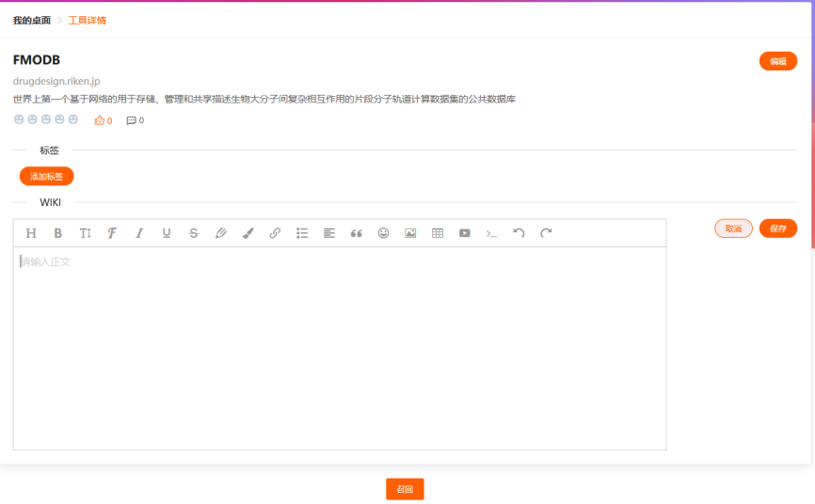
Task: Click the 添加标签 add tag button
Action: [47, 177]
